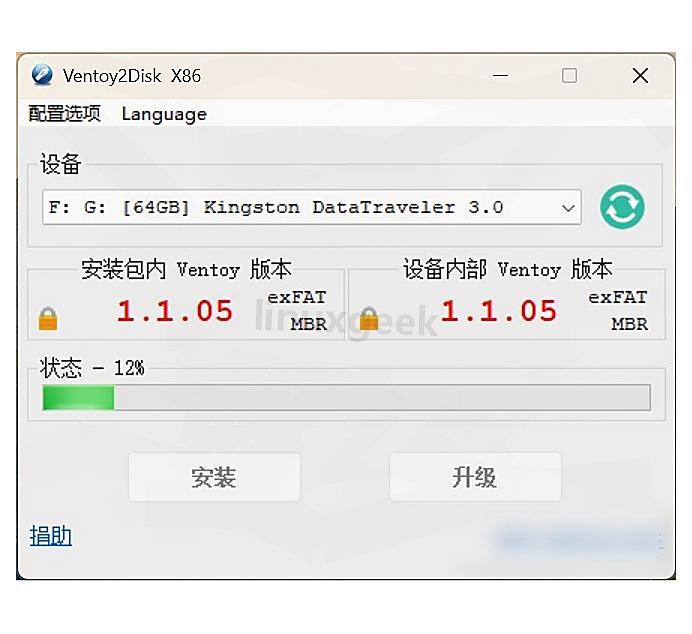Open the 配置选项 menu
This screenshot has height=634, width=692.
pos(64,114)
